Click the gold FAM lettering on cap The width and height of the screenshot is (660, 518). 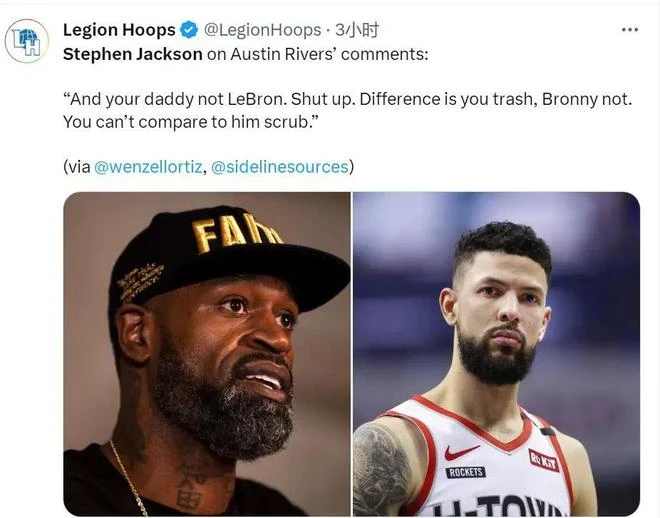235,233
